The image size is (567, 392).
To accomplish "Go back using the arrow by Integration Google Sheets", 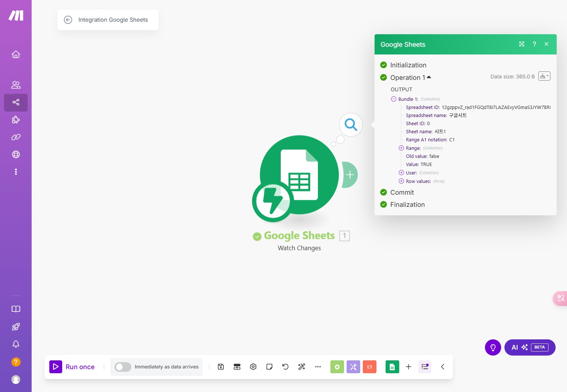I will pos(68,20).
